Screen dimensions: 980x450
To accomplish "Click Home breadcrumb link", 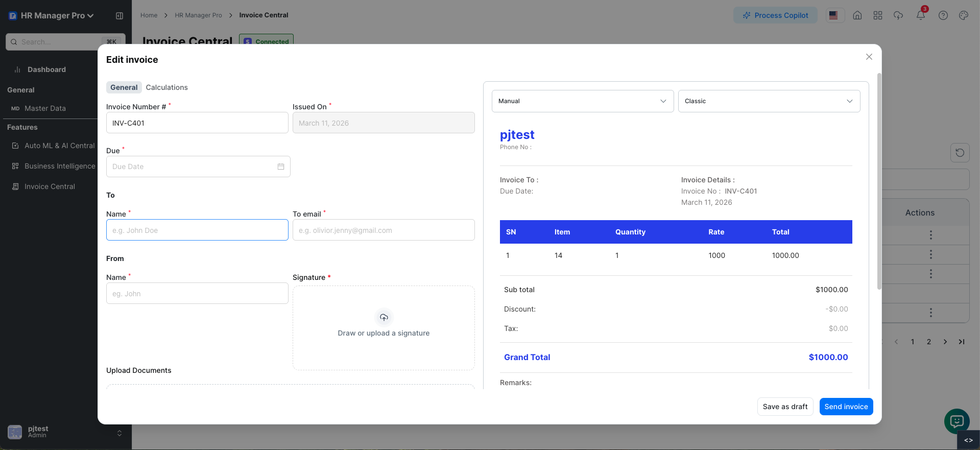I will click(149, 15).
